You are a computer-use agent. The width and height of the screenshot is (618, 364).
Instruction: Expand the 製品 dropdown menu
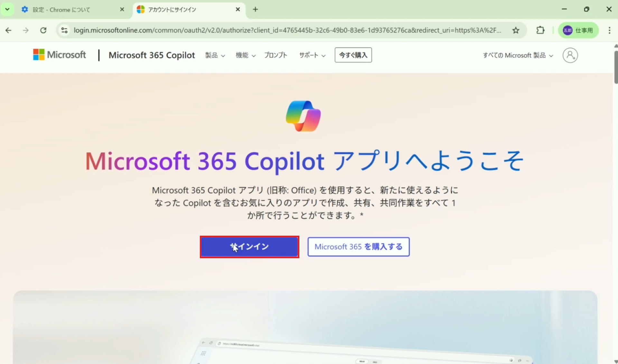pos(215,55)
